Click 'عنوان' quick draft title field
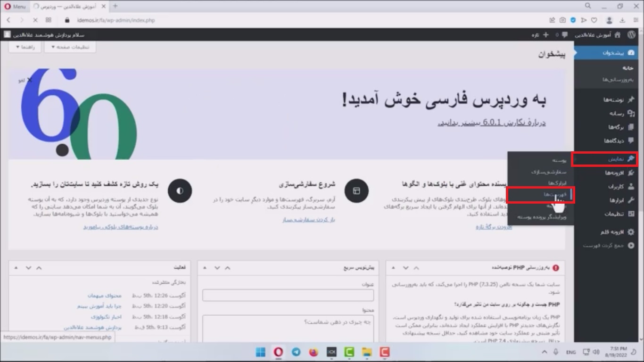644x362 pixels. pos(288,296)
